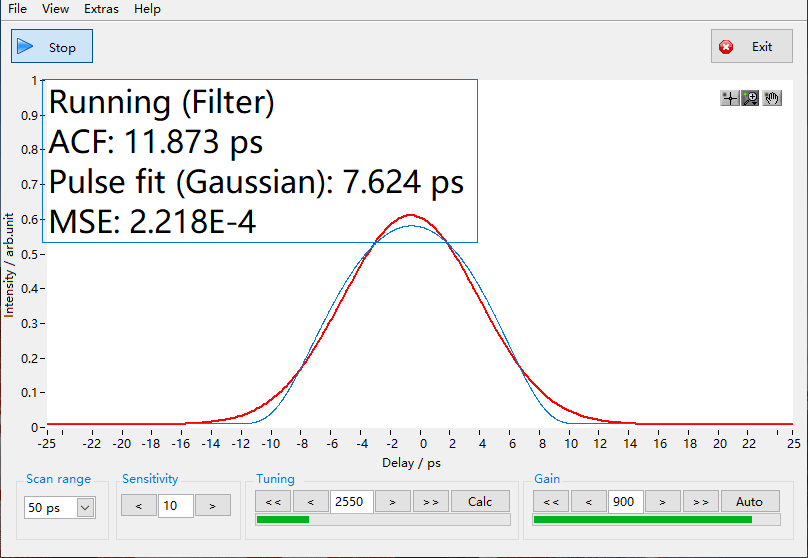Click the red Exit button
This screenshot has width=810, height=558.
pos(751,47)
